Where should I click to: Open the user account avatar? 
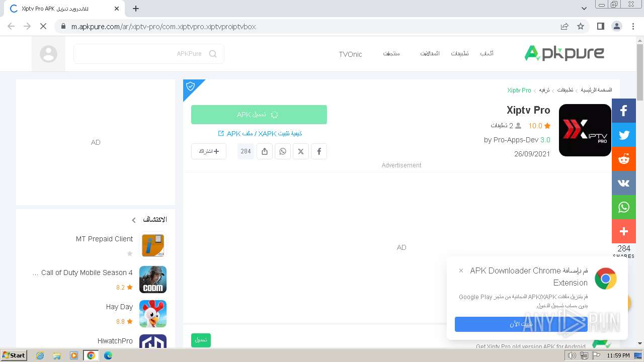click(48, 54)
